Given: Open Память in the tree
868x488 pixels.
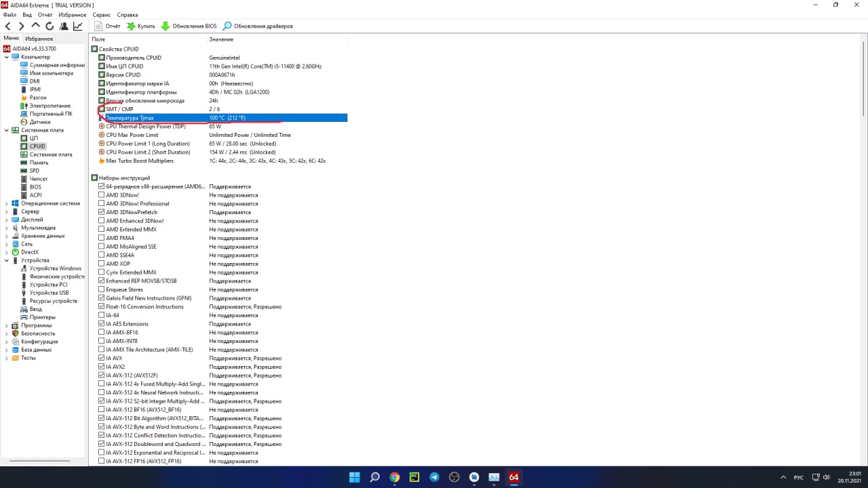Looking at the screenshot, I should pyautogui.click(x=39, y=163).
